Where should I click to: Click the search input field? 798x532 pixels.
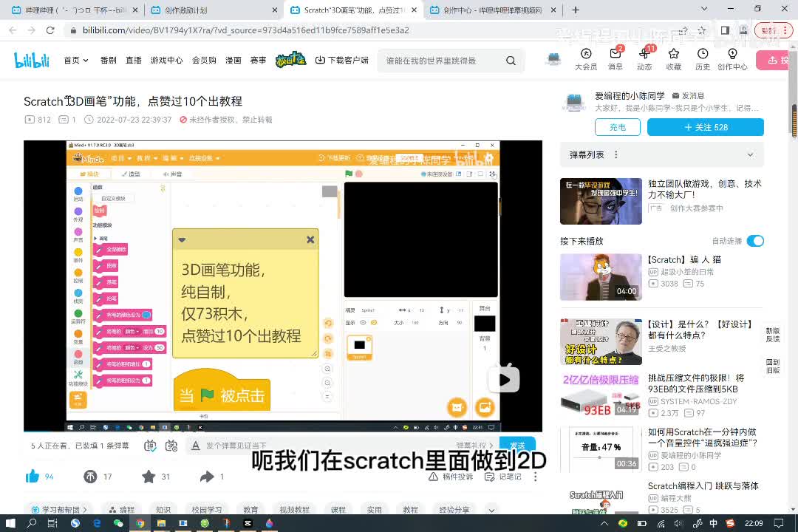coord(440,61)
